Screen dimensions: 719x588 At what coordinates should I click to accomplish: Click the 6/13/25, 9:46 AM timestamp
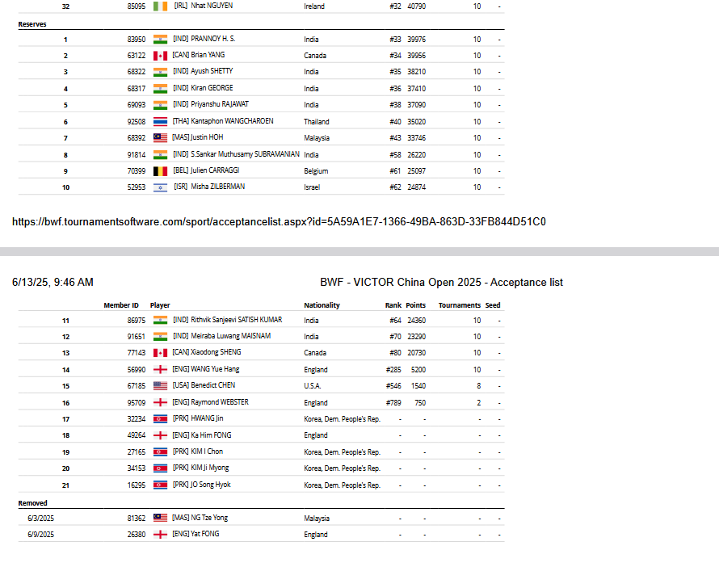(53, 283)
